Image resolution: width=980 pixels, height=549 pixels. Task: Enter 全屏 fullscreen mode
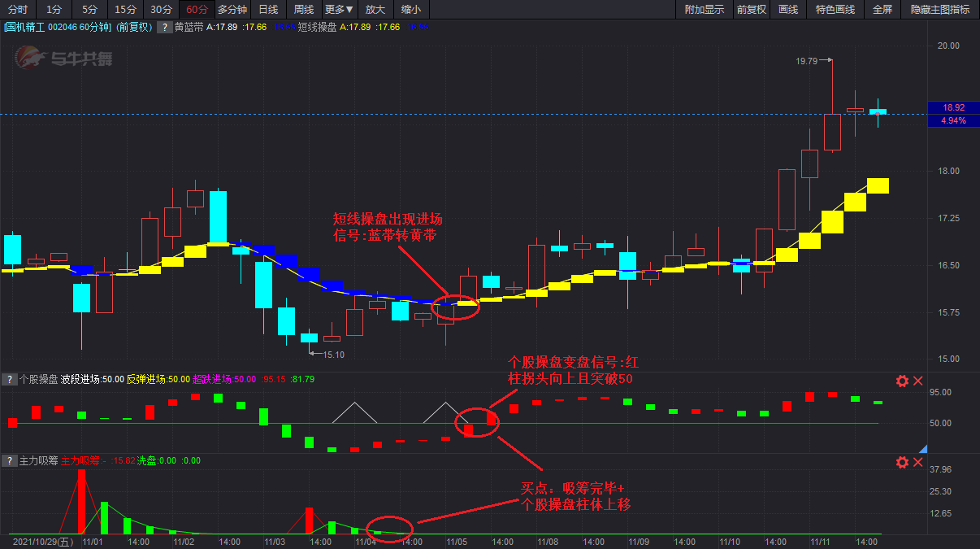[x=882, y=10]
